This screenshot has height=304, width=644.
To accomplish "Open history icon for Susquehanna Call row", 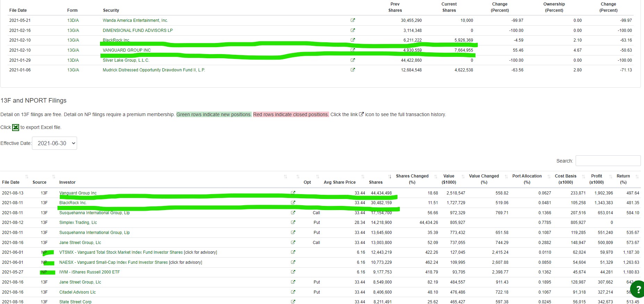I will pyautogui.click(x=293, y=212).
